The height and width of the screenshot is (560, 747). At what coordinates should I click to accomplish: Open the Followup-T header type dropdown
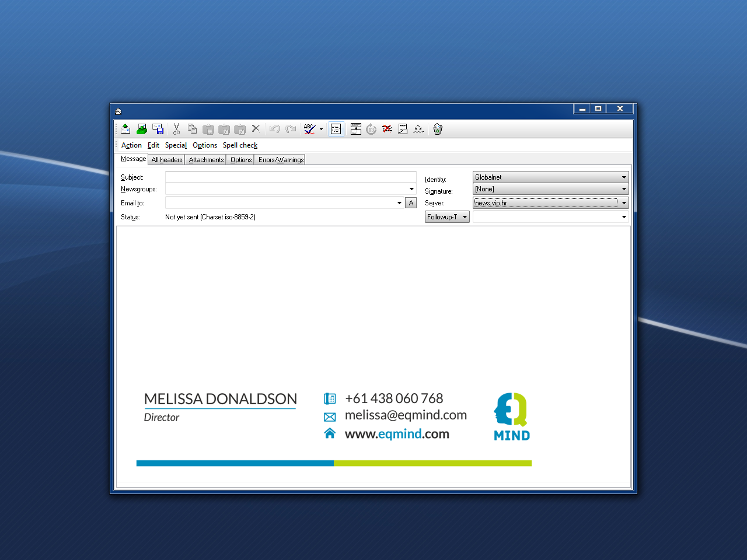tap(447, 217)
